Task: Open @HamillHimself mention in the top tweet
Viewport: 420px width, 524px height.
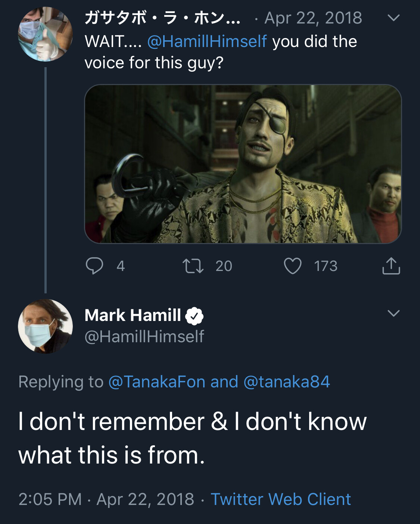Action: pyautogui.click(x=207, y=41)
